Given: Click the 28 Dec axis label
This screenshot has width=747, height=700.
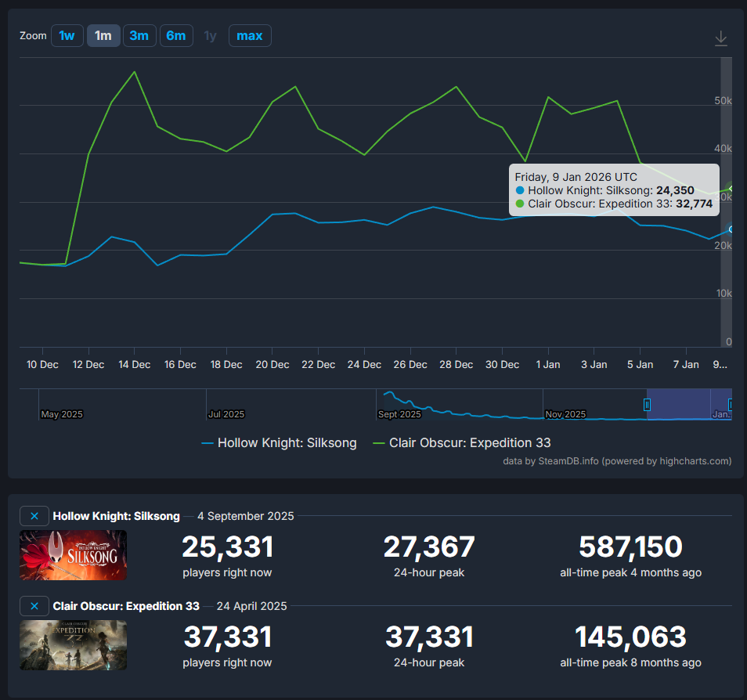Looking at the screenshot, I should (x=456, y=365).
